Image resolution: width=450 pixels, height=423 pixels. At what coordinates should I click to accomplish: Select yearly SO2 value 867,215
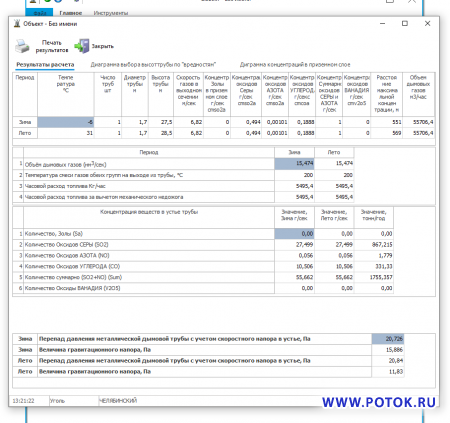(374, 245)
